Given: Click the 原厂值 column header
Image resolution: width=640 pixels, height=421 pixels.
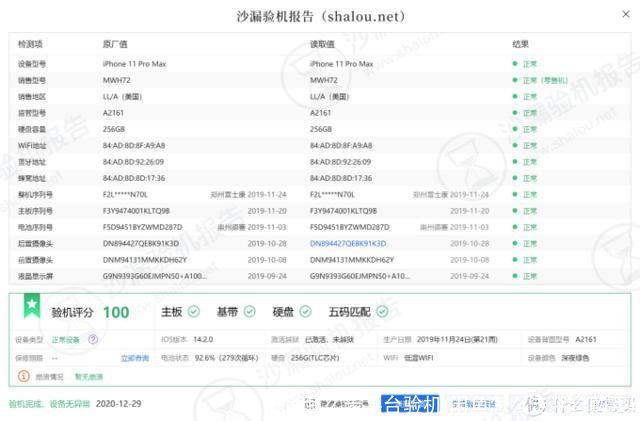Looking at the screenshot, I should click(115, 44).
